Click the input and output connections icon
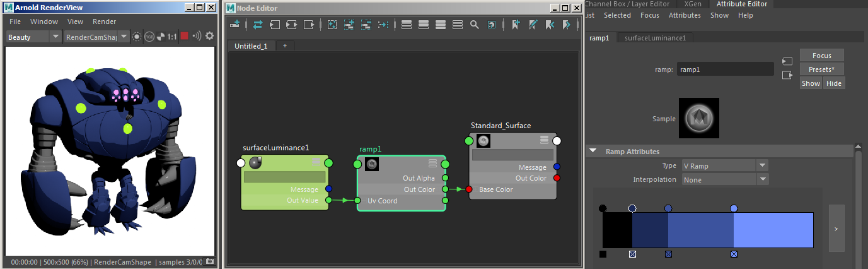This screenshot has height=269, width=868. tap(291, 25)
